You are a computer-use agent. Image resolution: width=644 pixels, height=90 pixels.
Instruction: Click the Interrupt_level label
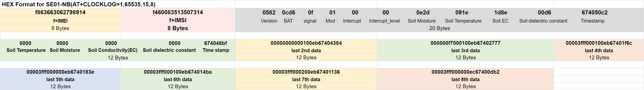384,21
